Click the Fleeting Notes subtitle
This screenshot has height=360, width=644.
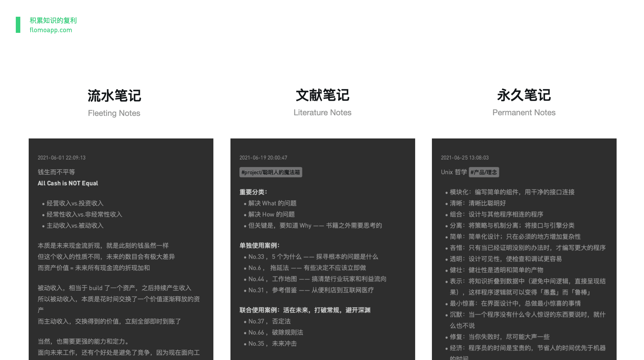tap(114, 113)
